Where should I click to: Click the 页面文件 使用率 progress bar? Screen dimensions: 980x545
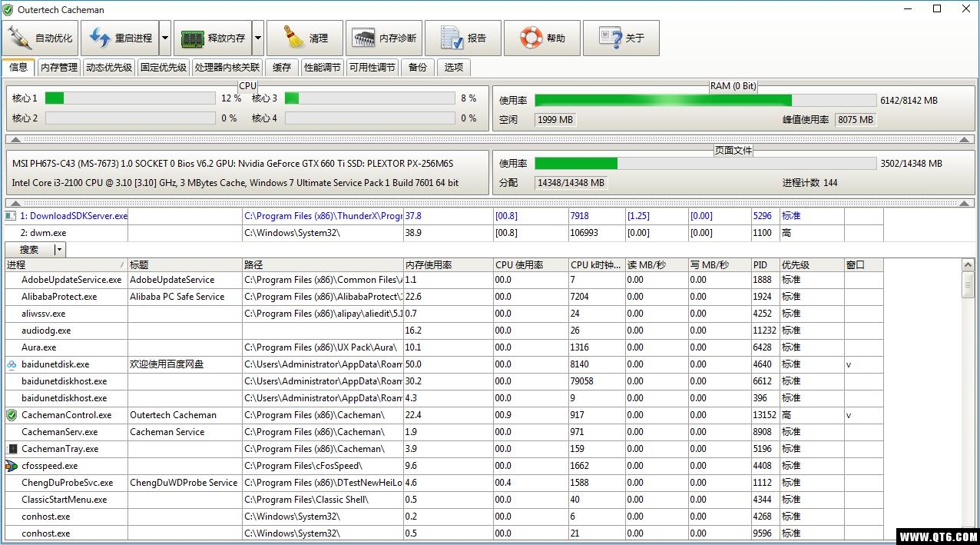pyautogui.click(x=705, y=163)
